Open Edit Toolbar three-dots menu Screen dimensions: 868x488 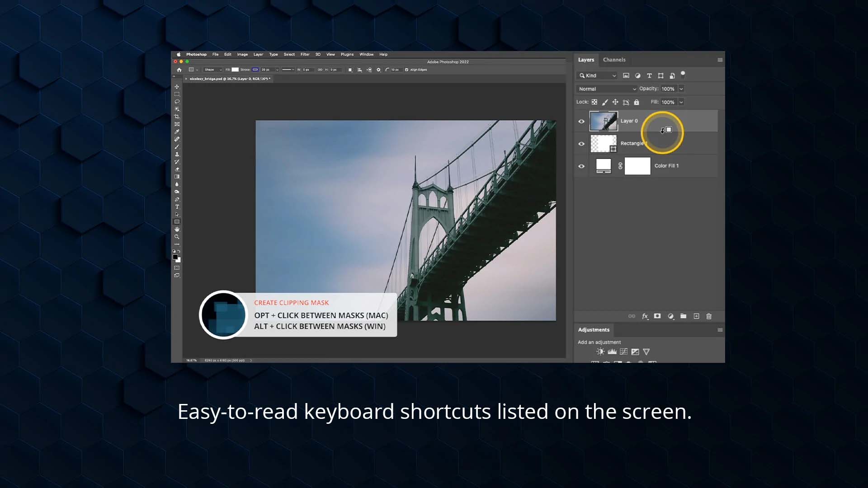pos(177,244)
